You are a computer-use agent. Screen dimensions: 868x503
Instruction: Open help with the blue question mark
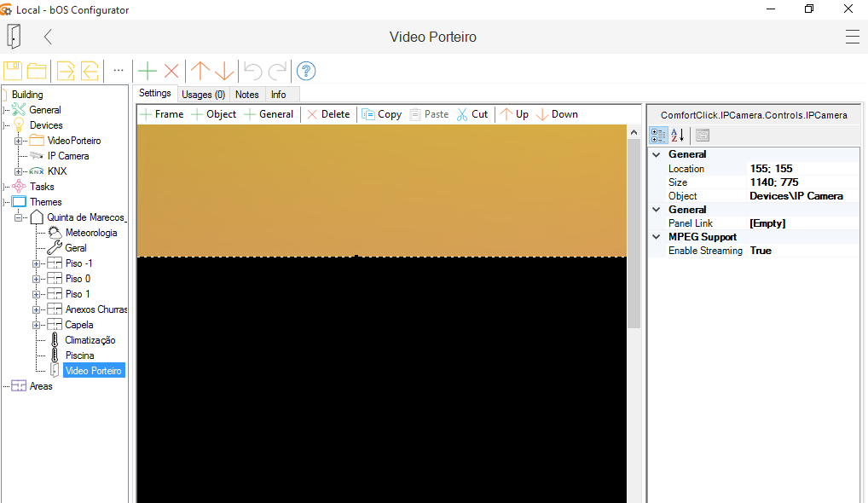(306, 71)
